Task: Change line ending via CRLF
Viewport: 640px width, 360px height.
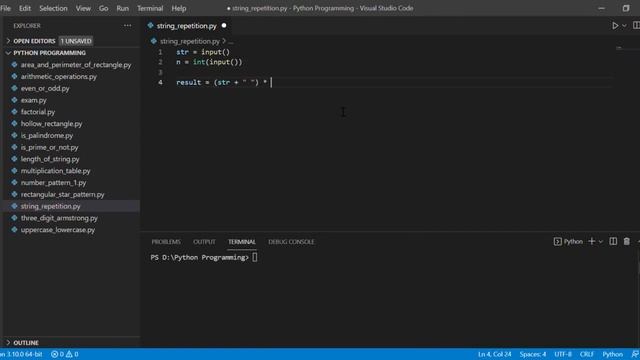Action: pos(587,354)
